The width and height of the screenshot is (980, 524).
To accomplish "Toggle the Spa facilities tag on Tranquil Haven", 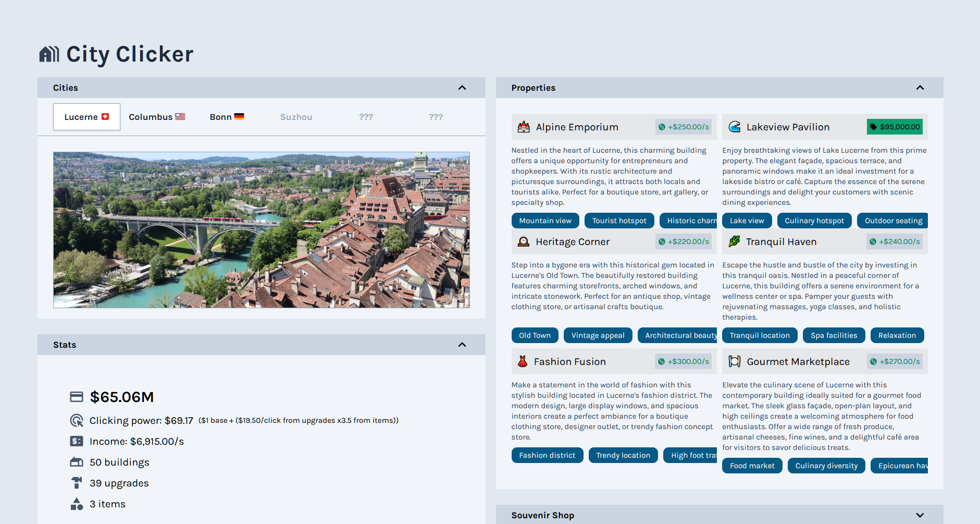I will click(834, 335).
